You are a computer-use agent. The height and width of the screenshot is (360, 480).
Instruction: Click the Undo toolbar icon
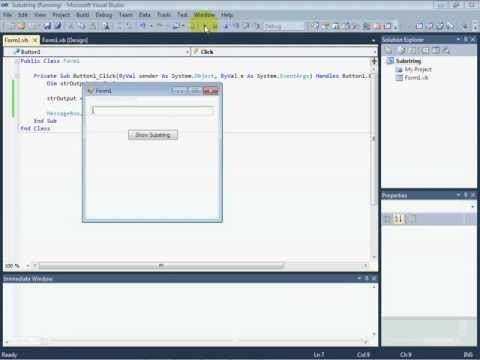(142, 26)
